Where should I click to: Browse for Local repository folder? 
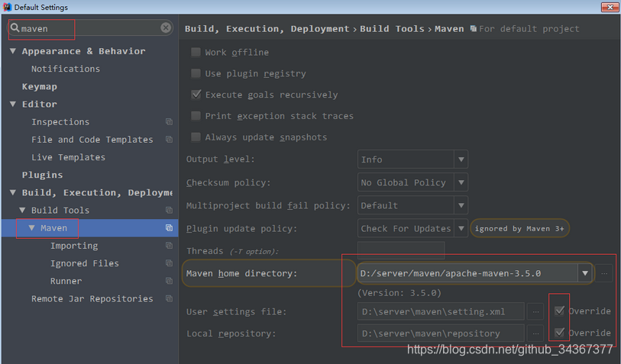(x=536, y=333)
